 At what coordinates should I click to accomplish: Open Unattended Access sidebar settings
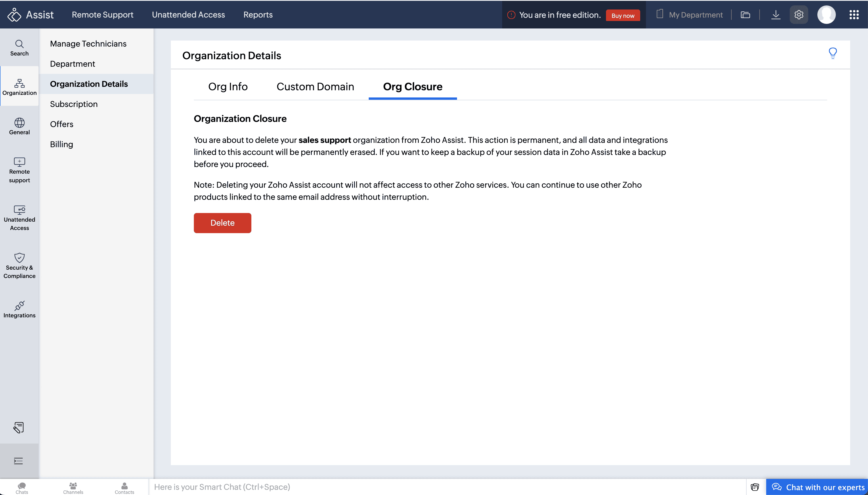pyautogui.click(x=19, y=218)
